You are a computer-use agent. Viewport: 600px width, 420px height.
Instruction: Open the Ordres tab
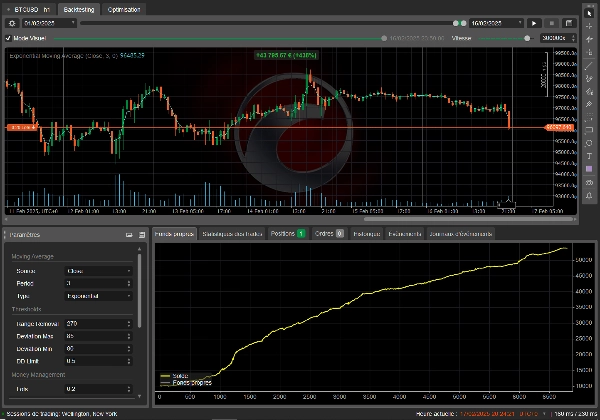(329, 234)
